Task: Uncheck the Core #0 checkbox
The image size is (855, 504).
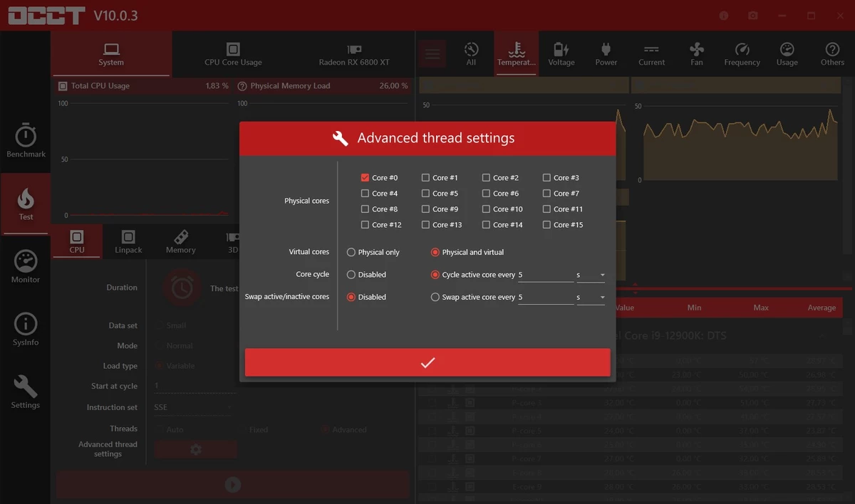Action: click(365, 178)
